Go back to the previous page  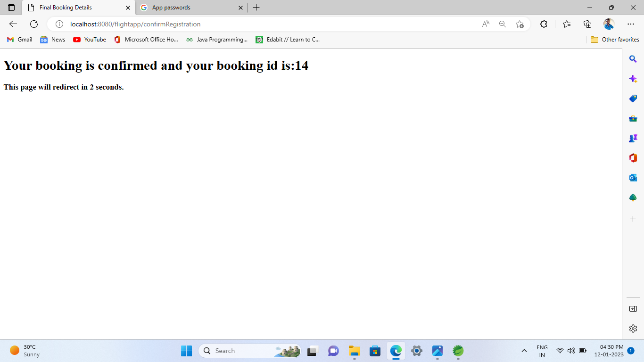pos(13,24)
